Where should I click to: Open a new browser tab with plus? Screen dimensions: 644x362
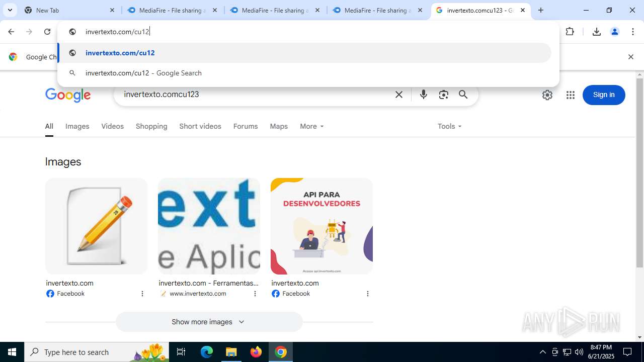tap(541, 10)
